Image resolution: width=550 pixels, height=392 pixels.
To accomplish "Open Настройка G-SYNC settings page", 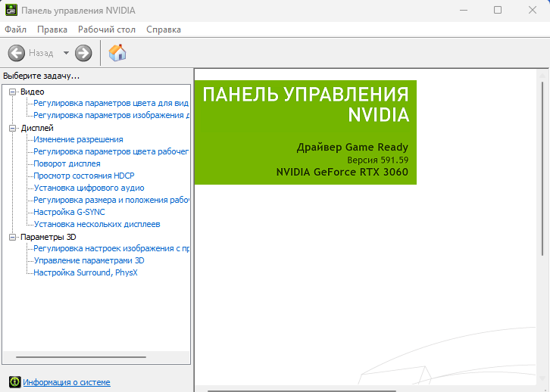I will click(x=69, y=212).
